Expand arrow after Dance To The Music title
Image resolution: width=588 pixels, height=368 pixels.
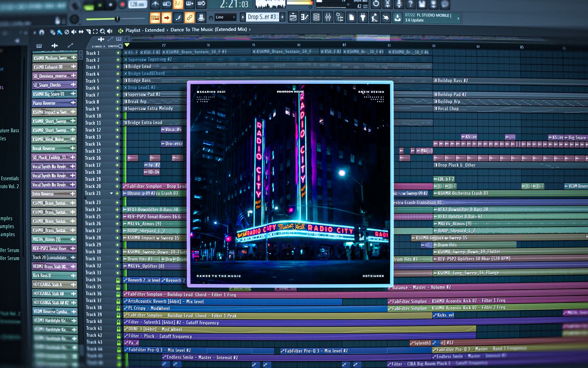point(250,30)
